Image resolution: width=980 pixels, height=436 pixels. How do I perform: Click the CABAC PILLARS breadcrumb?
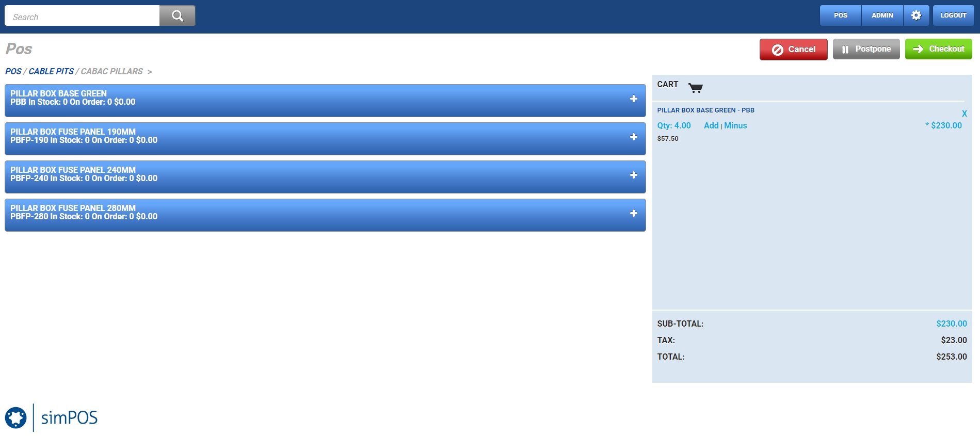[x=112, y=71]
